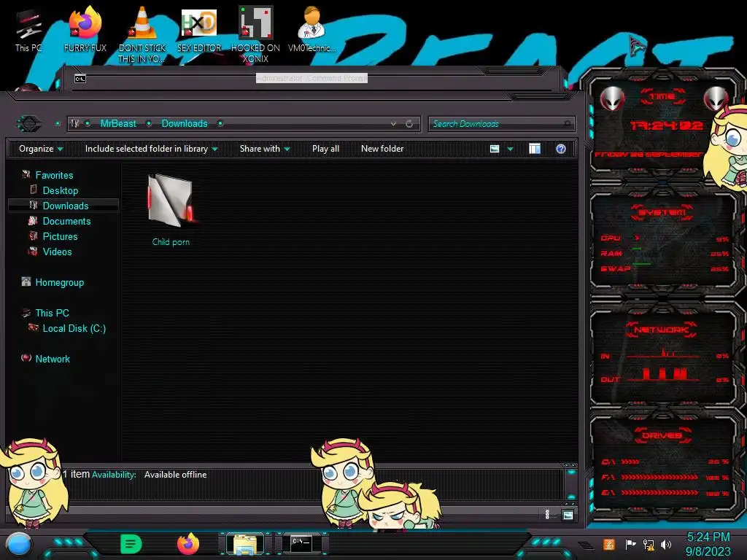Open the views options dropdown arrow
This screenshot has height=560, width=747.
[510, 149]
